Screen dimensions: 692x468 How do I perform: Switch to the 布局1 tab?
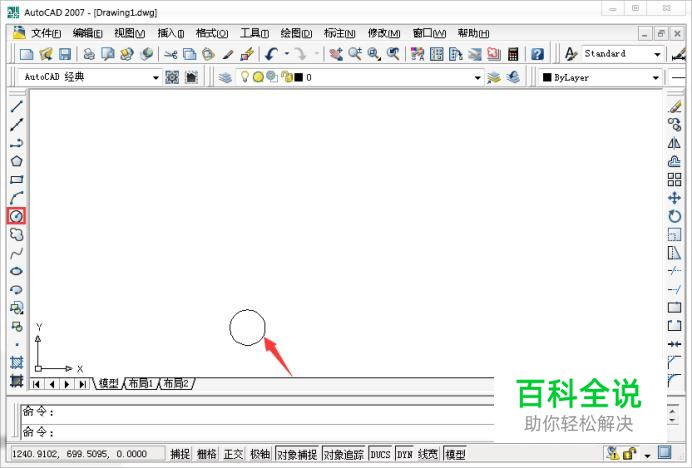[140, 383]
